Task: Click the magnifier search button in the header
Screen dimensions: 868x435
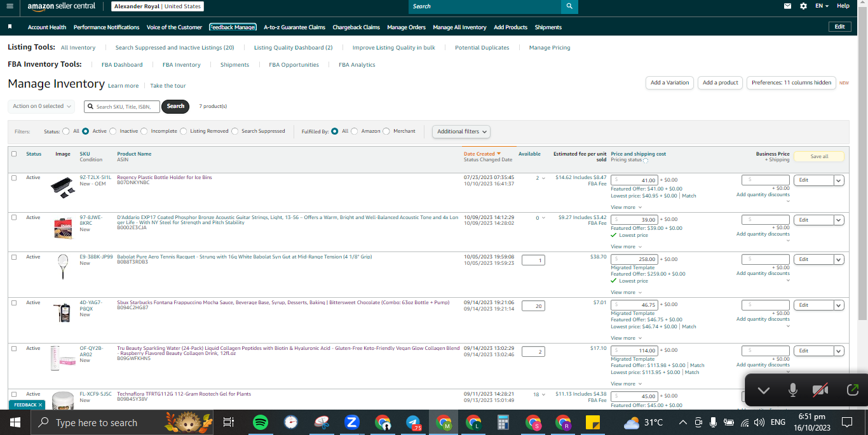Action: [x=569, y=6]
